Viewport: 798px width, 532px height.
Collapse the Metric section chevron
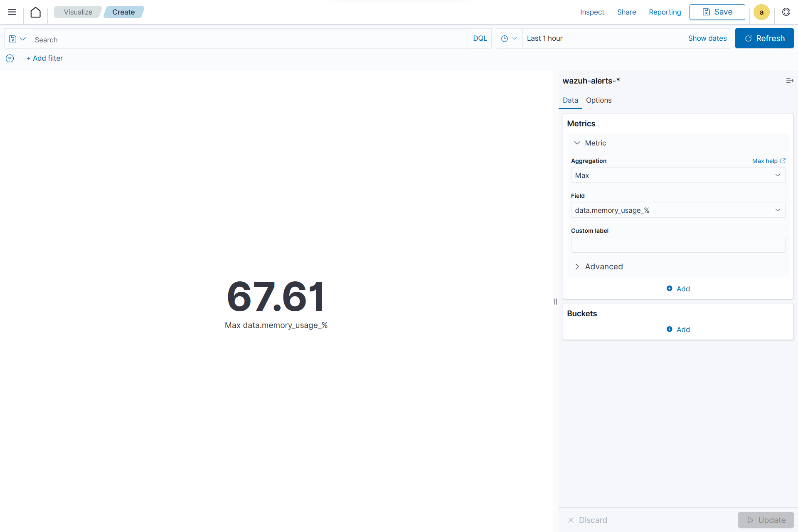click(577, 143)
